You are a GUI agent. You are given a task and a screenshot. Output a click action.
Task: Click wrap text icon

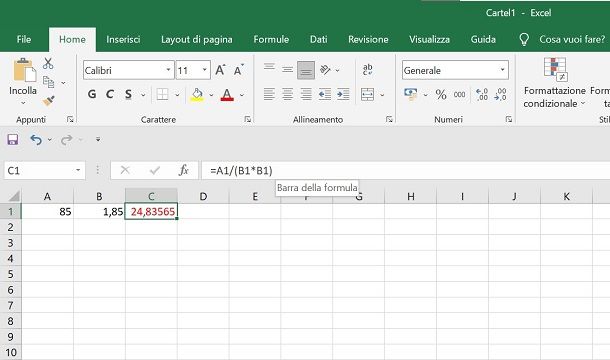367,70
